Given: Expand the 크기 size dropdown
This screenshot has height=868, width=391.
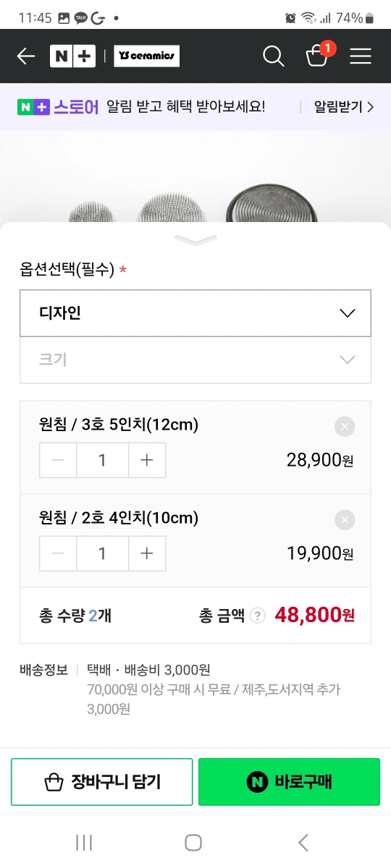Looking at the screenshot, I should (195, 359).
